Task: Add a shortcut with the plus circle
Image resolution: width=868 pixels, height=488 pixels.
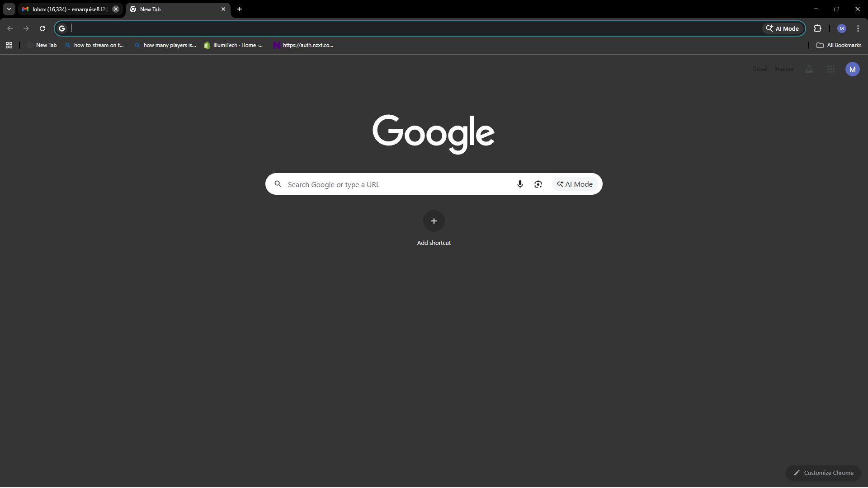Action: 434,221
